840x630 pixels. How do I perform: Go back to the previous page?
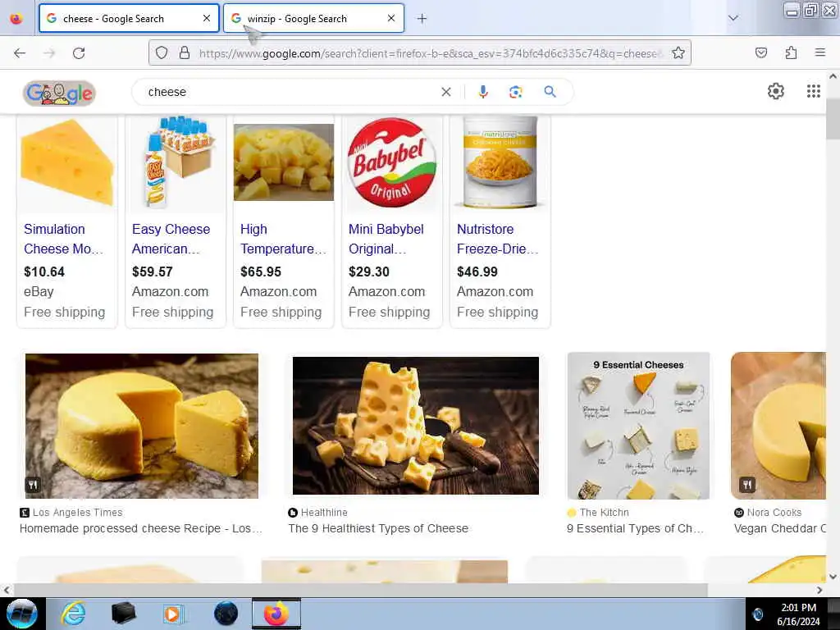[20, 53]
